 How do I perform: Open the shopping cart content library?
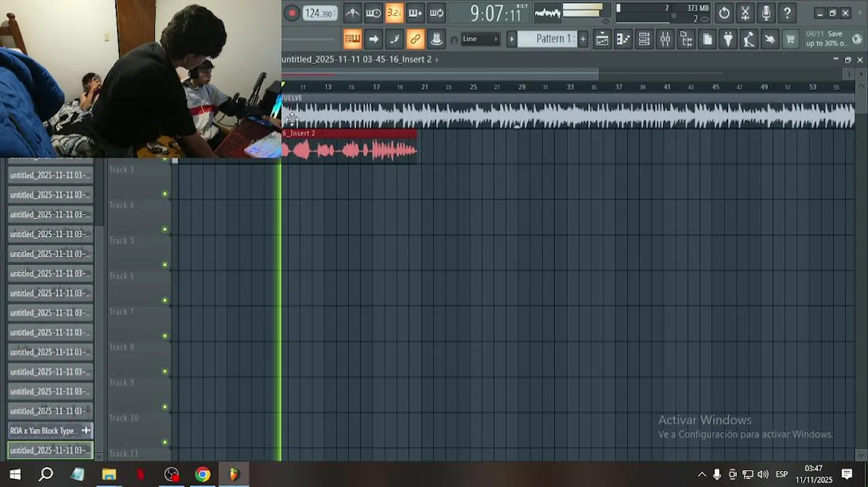click(x=790, y=39)
